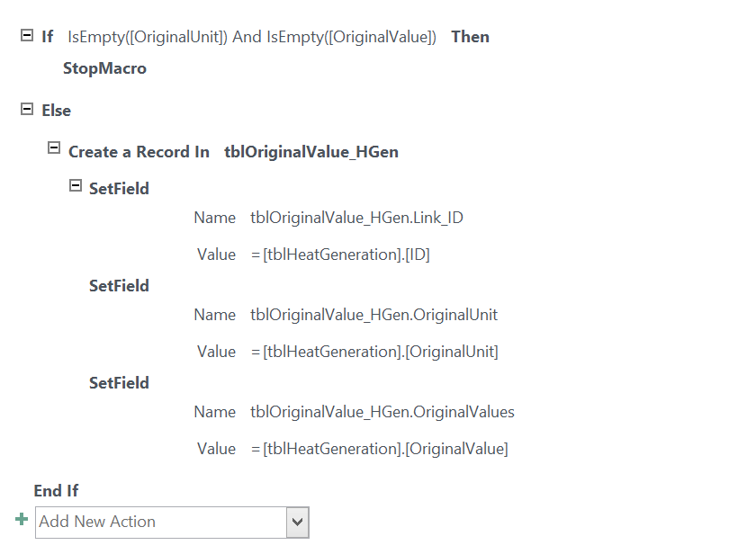Image resolution: width=756 pixels, height=554 pixels.
Task: Select the End If line
Action: [56, 491]
